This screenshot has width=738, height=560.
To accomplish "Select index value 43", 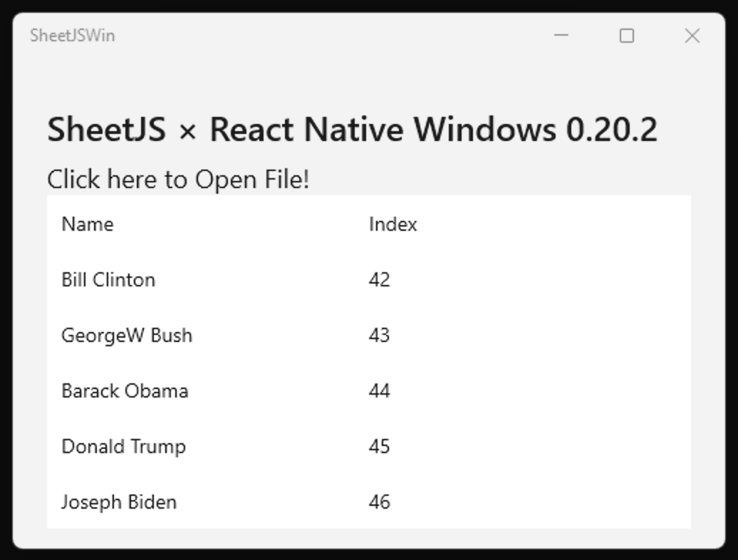I will click(x=379, y=336).
